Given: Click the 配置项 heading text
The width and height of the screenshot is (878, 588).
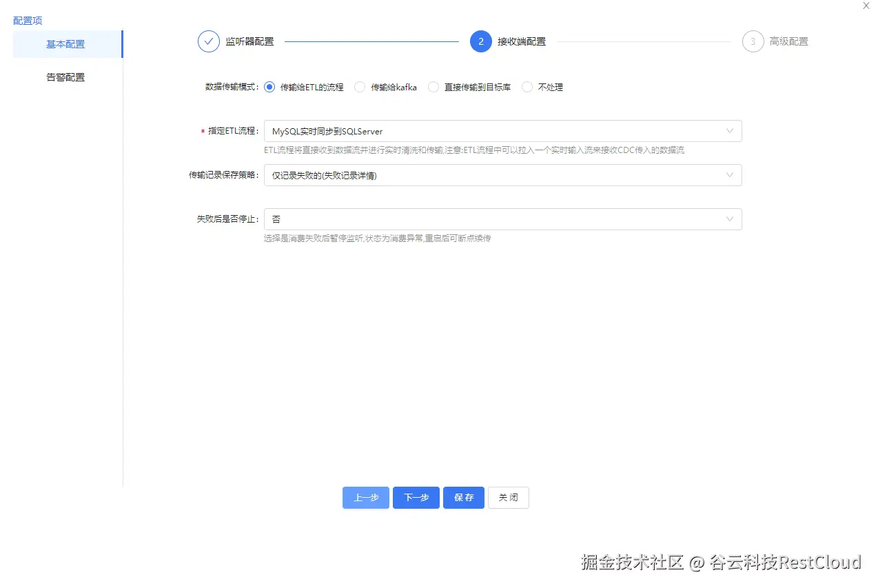Looking at the screenshot, I should coord(28,21).
